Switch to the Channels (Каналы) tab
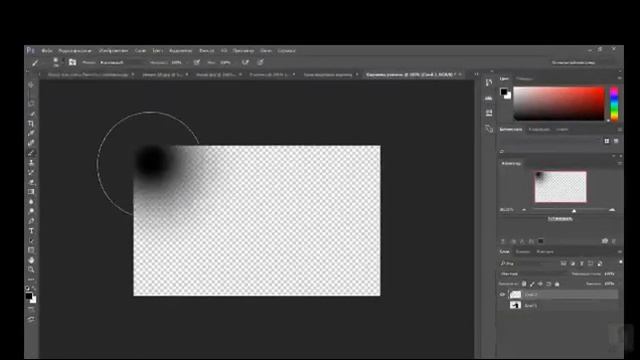This screenshot has width=640, height=360. 522,252
